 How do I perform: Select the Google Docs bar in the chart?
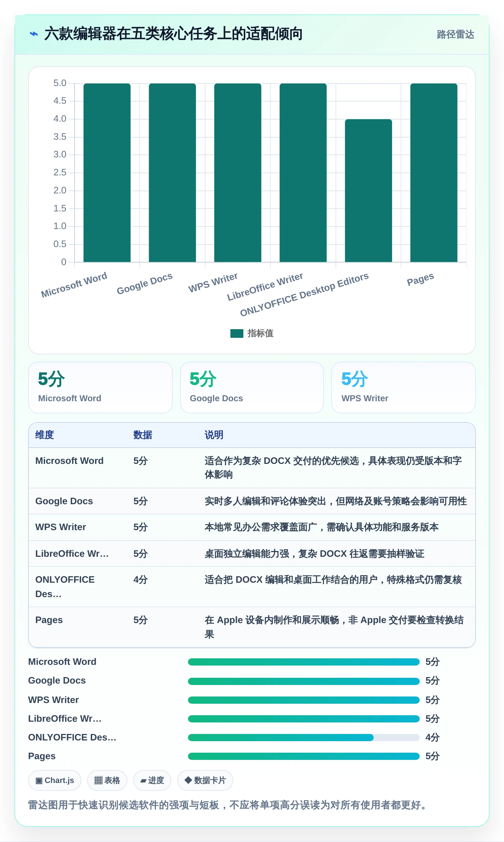click(x=172, y=173)
